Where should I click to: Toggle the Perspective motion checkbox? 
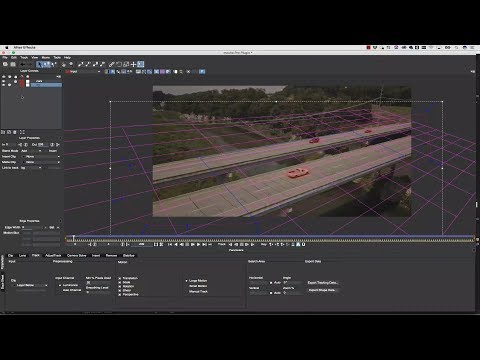click(x=120, y=294)
